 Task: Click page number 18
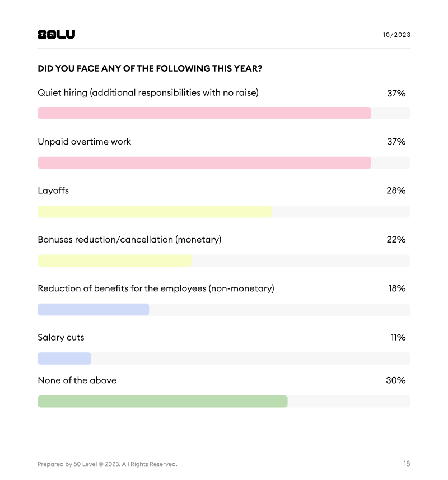pyautogui.click(x=407, y=464)
